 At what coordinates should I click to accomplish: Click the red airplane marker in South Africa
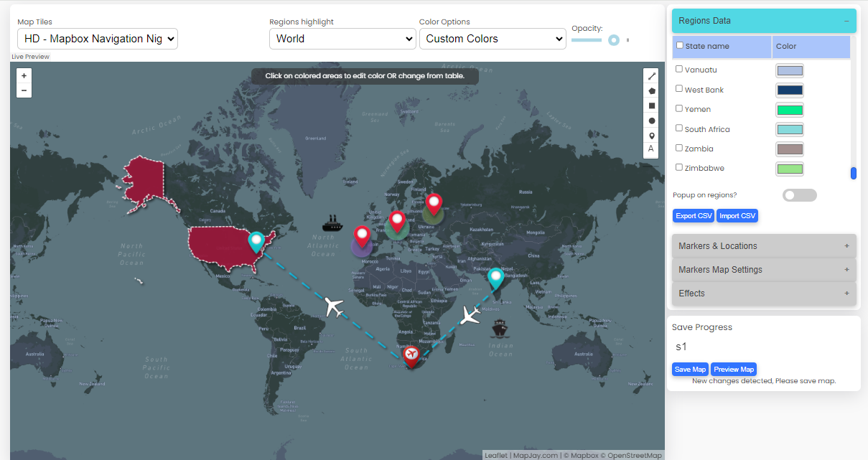[411, 356]
